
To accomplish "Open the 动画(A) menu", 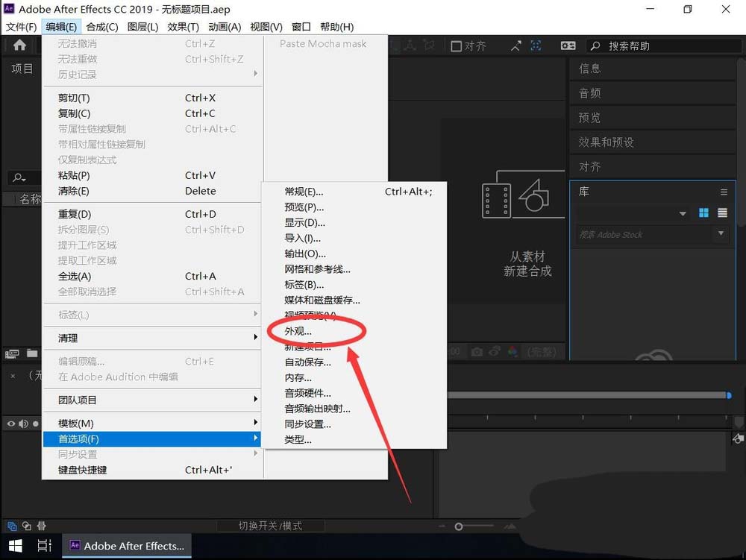I will pyautogui.click(x=225, y=27).
